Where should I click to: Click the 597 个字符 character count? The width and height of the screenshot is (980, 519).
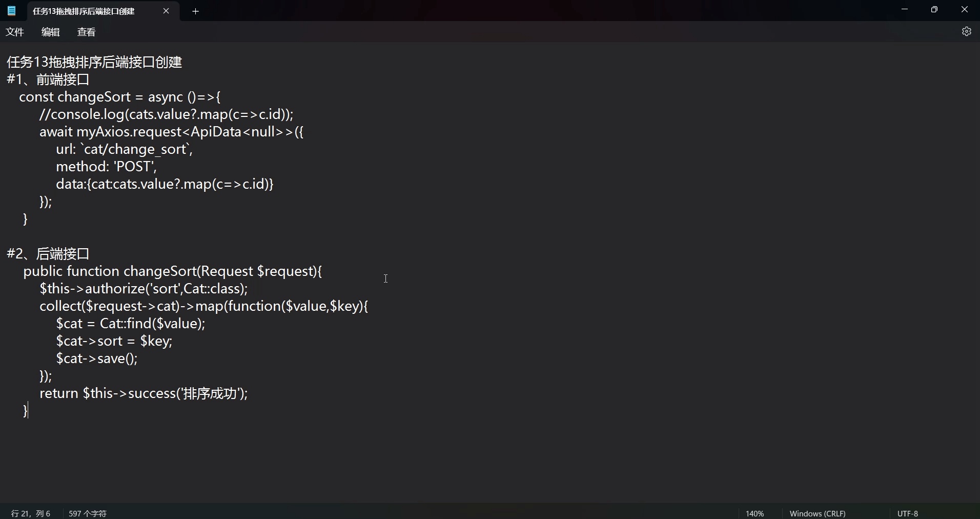[87, 513]
